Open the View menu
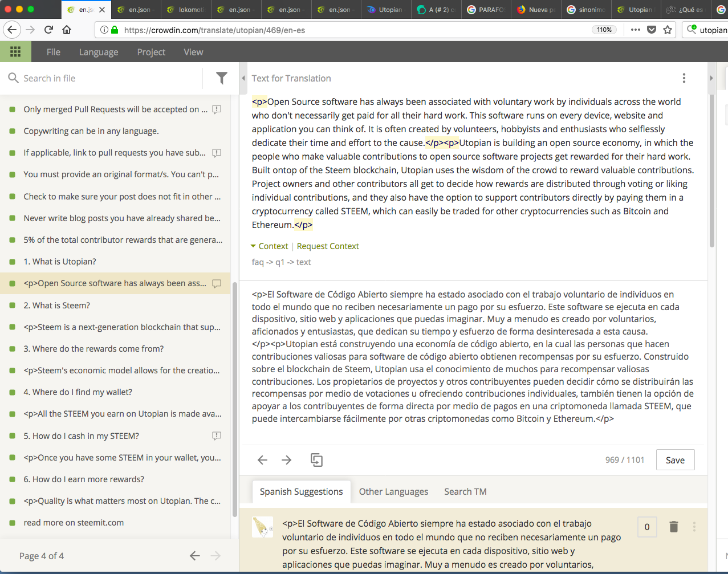Viewport: 728px width, 574px height. 193,52
